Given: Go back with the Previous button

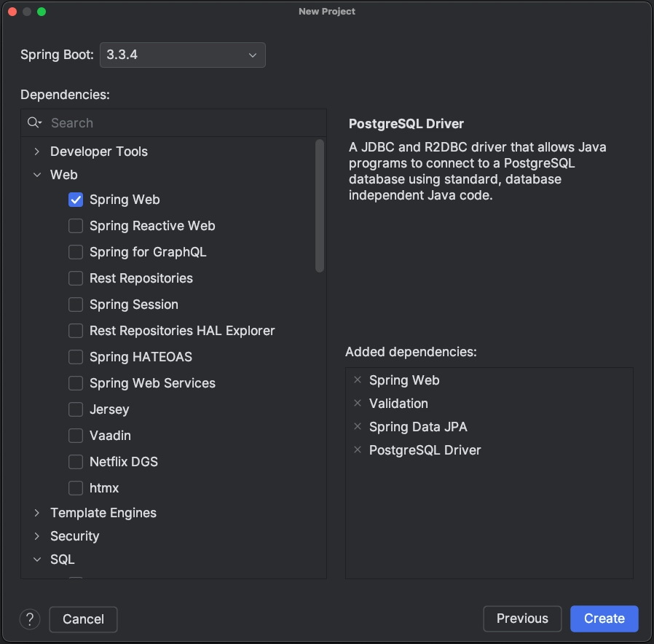Looking at the screenshot, I should (x=522, y=619).
